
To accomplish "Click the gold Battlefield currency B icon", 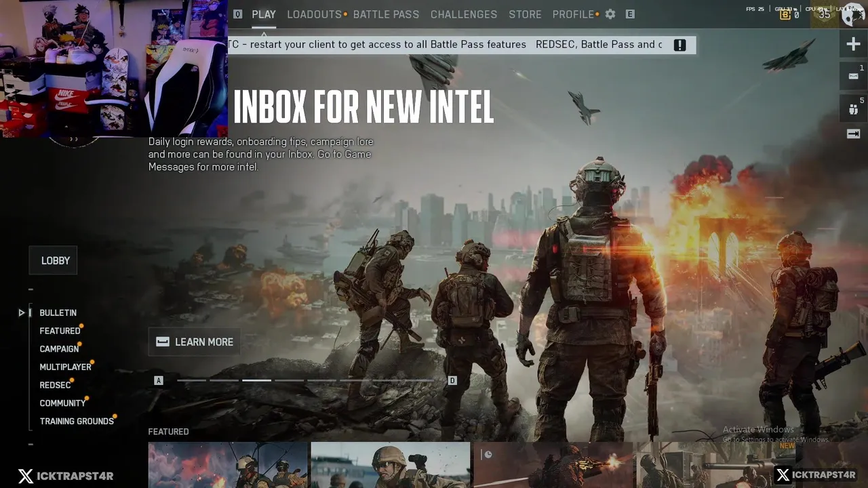I will (785, 14).
